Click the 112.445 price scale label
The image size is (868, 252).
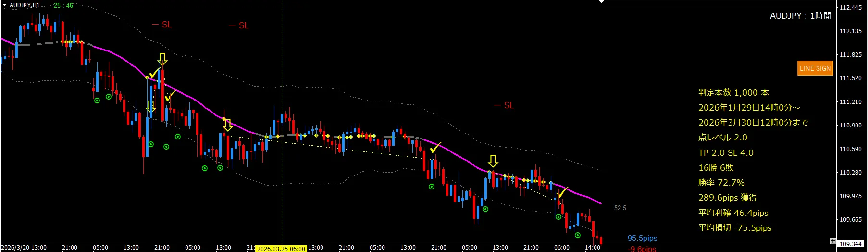pyautogui.click(x=850, y=8)
